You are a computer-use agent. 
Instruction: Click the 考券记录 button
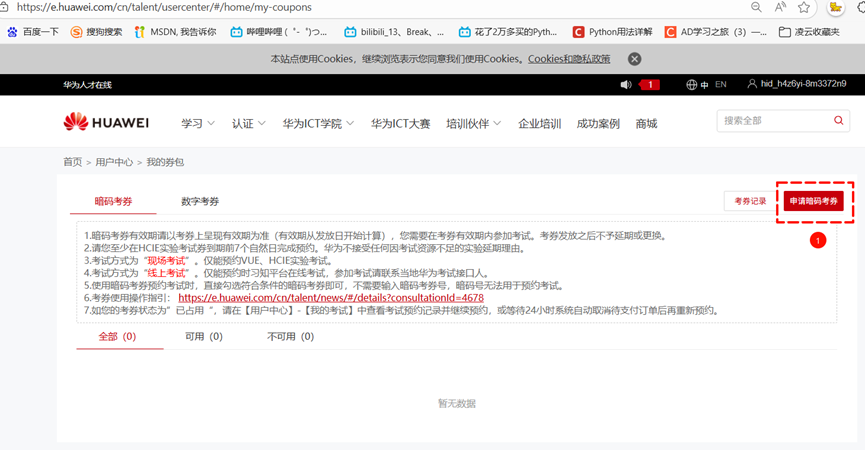(750, 201)
